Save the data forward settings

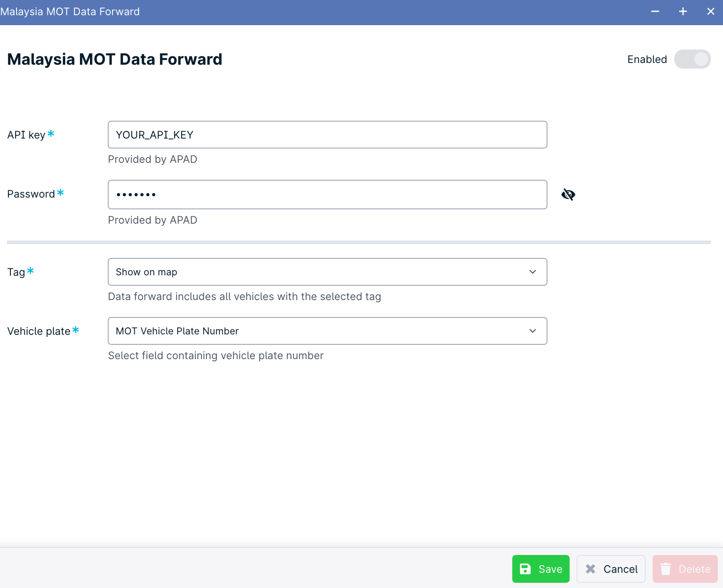pyautogui.click(x=541, y=569)
